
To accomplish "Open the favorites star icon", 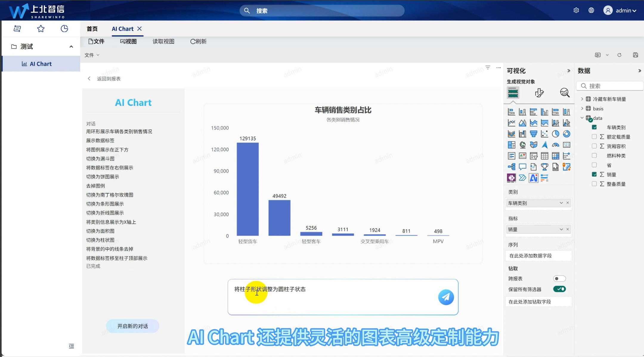I will (x=41, y=29).
